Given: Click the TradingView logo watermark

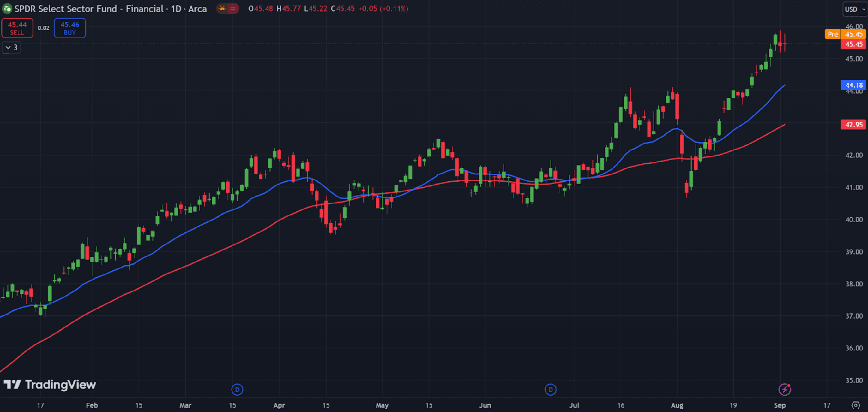Looking at the screenshot, I should coord(50,385).
